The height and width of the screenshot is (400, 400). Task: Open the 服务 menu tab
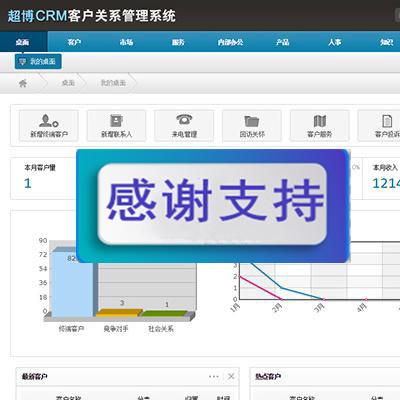(x=178, y=42)
